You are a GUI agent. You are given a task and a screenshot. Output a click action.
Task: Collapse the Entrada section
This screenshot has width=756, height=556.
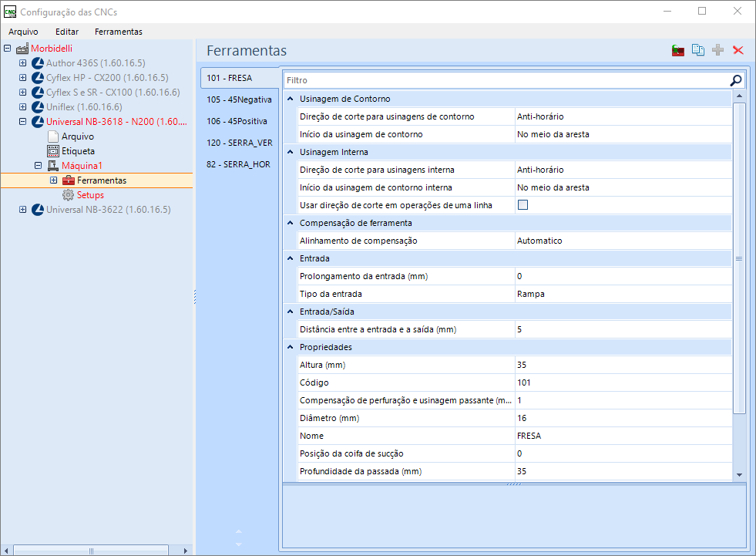(291, 258)
